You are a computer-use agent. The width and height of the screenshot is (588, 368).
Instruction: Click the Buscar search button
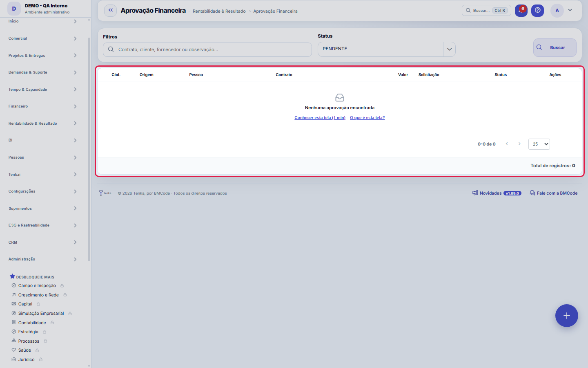[x=555, y=47]
